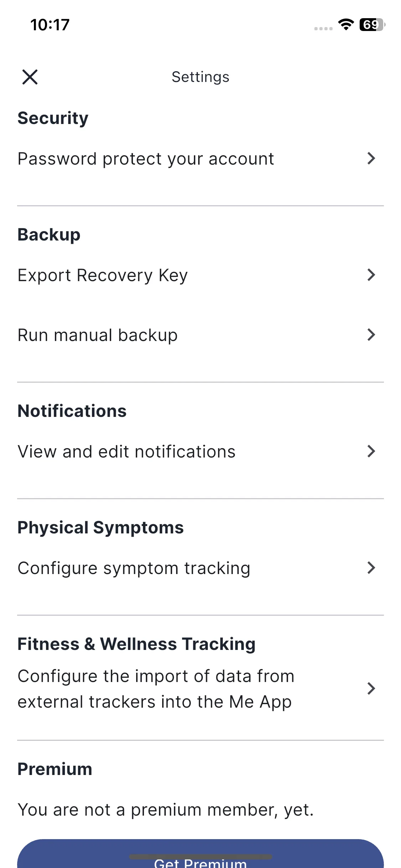
Task: Tap the home indicator bar at bottom
Action: click(200, 857)
